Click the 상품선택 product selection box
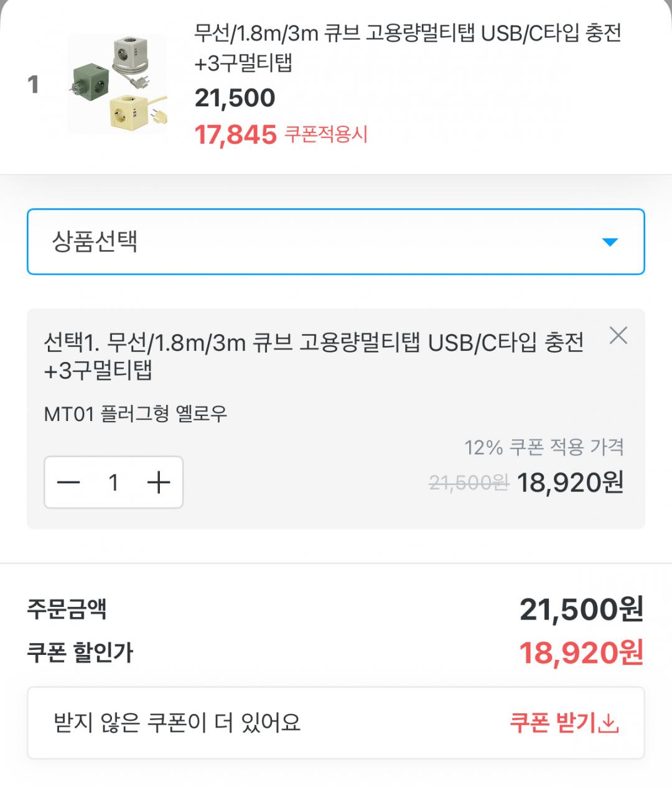672x788 pixels. (311, 242)
